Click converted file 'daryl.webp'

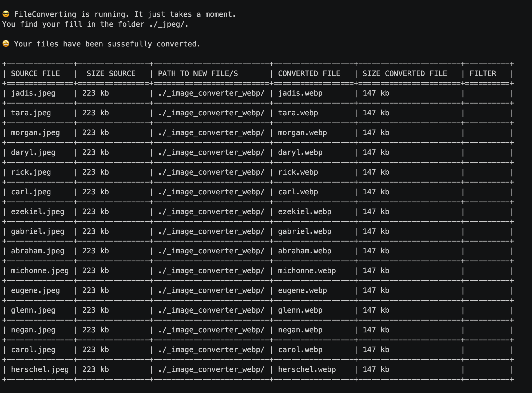(300, 152)
